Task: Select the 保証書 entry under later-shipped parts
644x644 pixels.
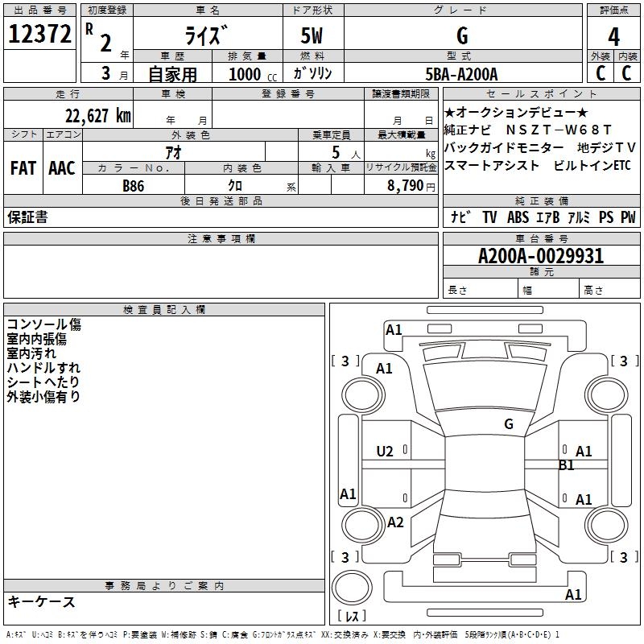Action: click(x=28, y=217)
